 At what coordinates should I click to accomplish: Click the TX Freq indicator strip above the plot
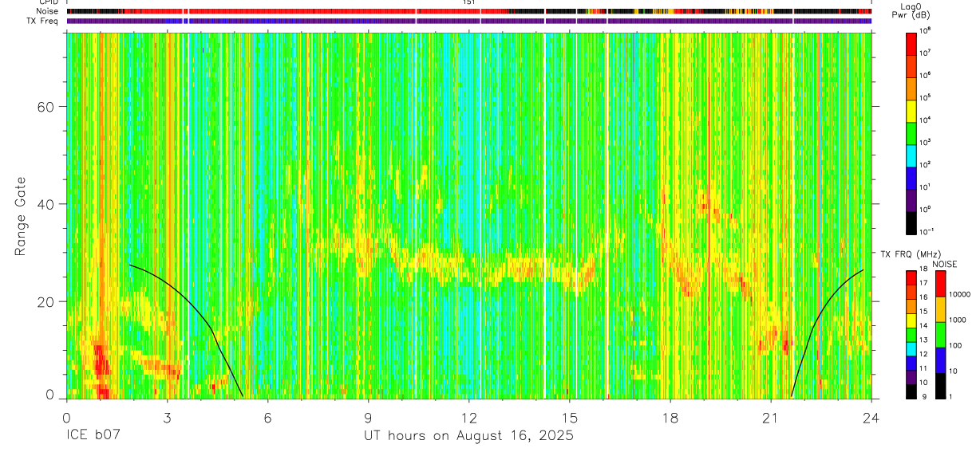click(x=469, y=21)
